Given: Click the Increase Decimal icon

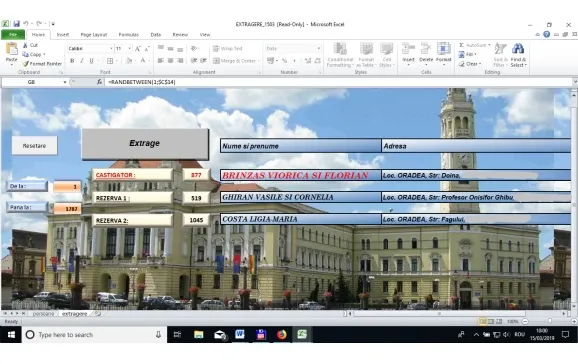Looking at the screenshot, I should click(x=308, y=61).
